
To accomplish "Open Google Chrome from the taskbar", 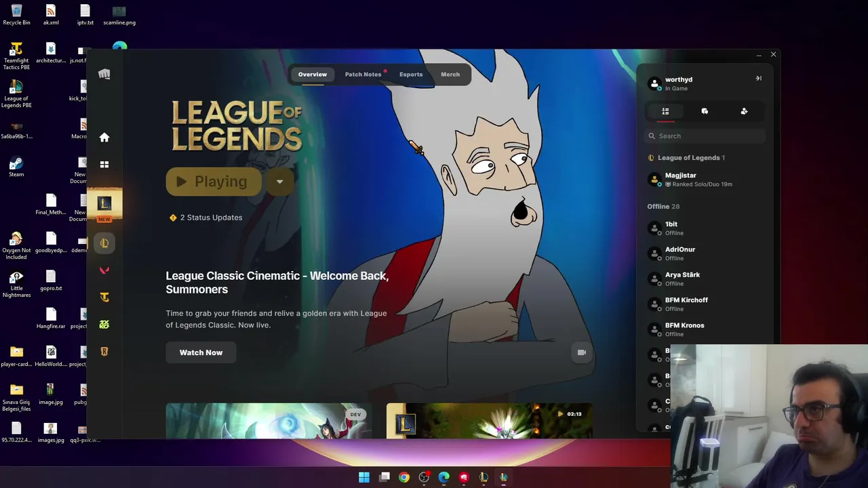I will tap(404, 477).
